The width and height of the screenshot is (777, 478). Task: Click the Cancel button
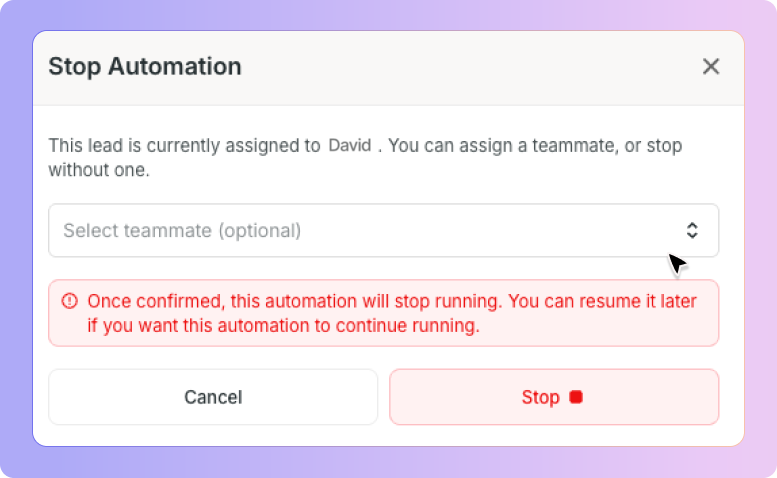click(213, 397)
